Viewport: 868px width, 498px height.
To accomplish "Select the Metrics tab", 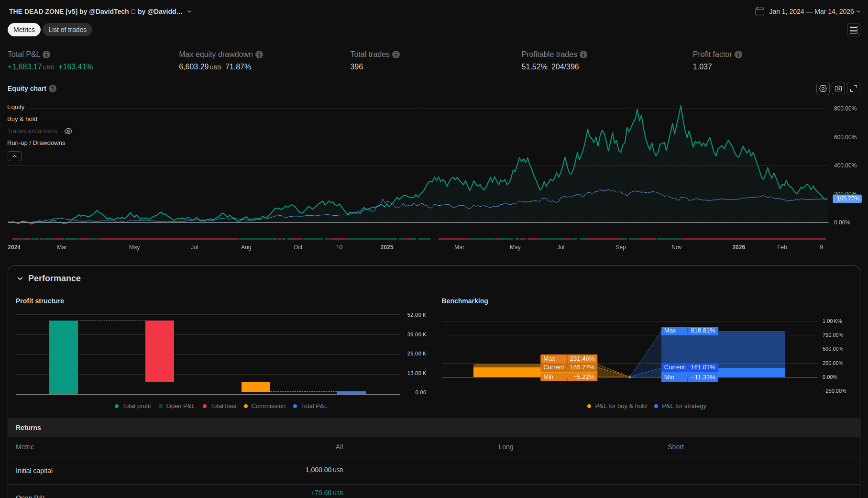I will pos(24,30).
